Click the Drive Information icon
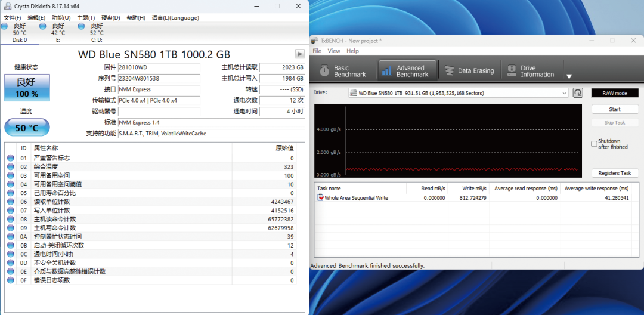The width and height of the screenshot is (644, 315). coord(512,70)
